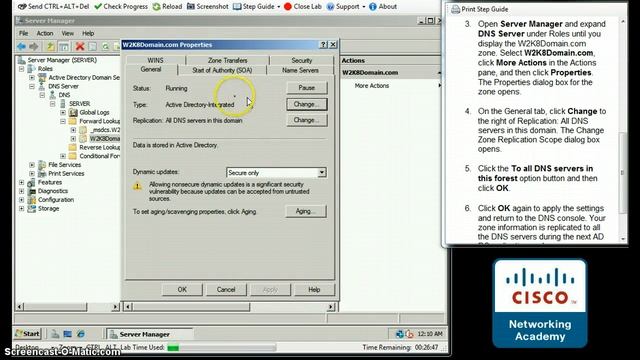Click Cancel in Properties dialog
Viewport: 640px width, 360px height.
226,289
